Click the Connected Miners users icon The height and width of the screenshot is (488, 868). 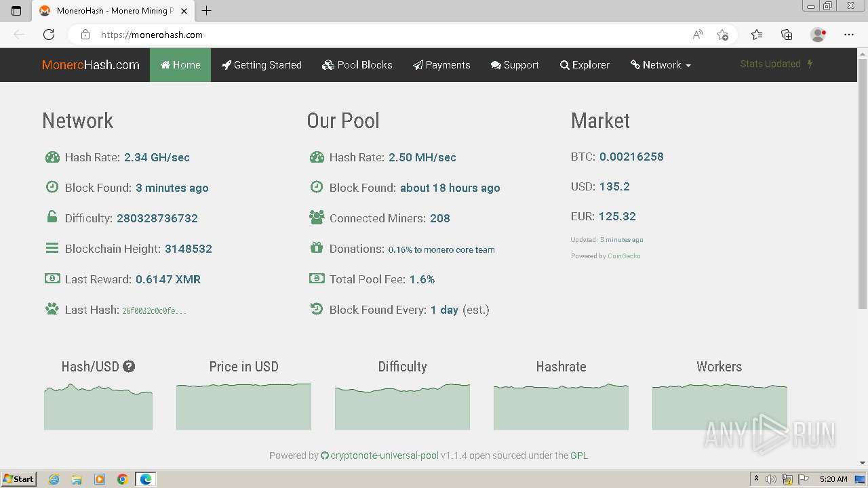click(x=317, y=218)
